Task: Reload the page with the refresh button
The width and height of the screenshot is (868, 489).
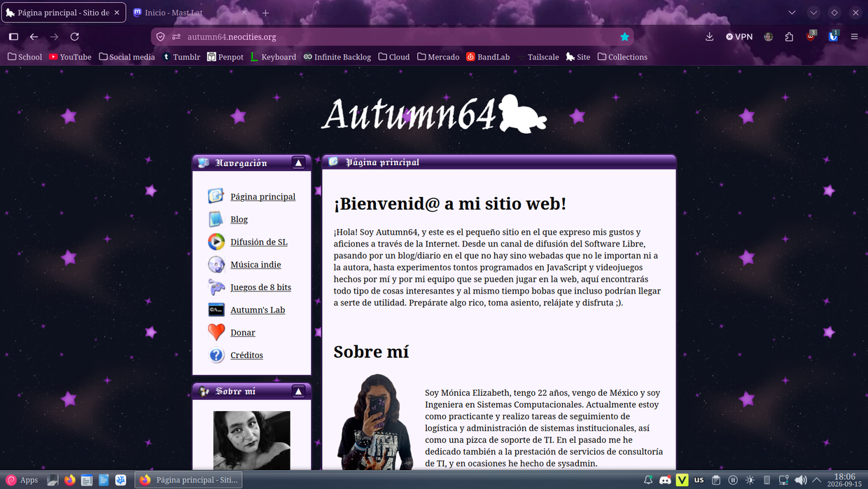Action: pos(75,37)
